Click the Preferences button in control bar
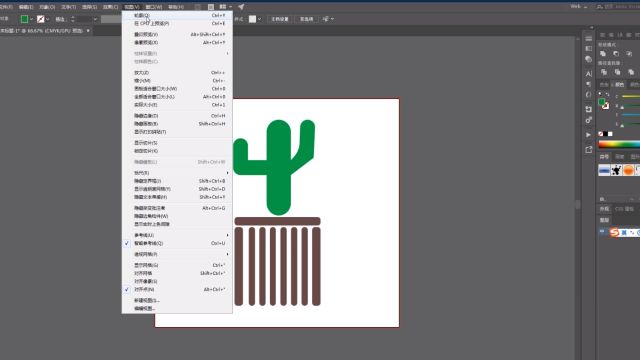640x360 pixels. [307, 19]
